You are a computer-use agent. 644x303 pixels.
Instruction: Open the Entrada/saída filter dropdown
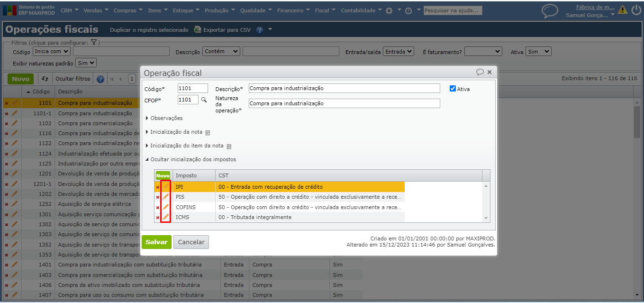pyautogui.click(x=399, y=51)
